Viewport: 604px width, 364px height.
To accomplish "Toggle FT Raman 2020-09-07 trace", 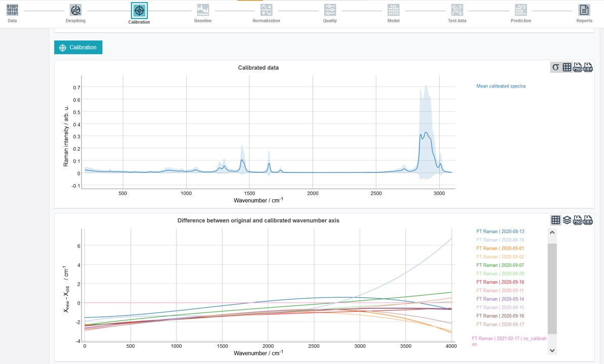I will 500,265.
